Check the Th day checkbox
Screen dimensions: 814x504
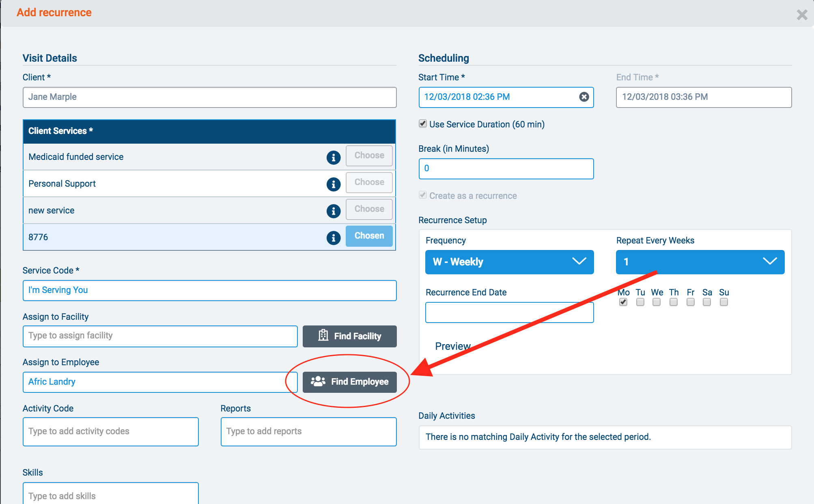(674, 302)
